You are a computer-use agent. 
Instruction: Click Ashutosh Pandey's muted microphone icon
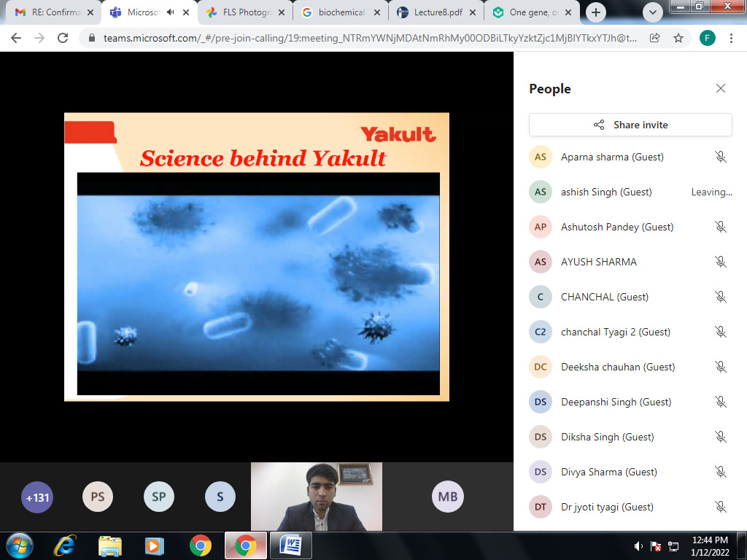click(x=720, y=227)
